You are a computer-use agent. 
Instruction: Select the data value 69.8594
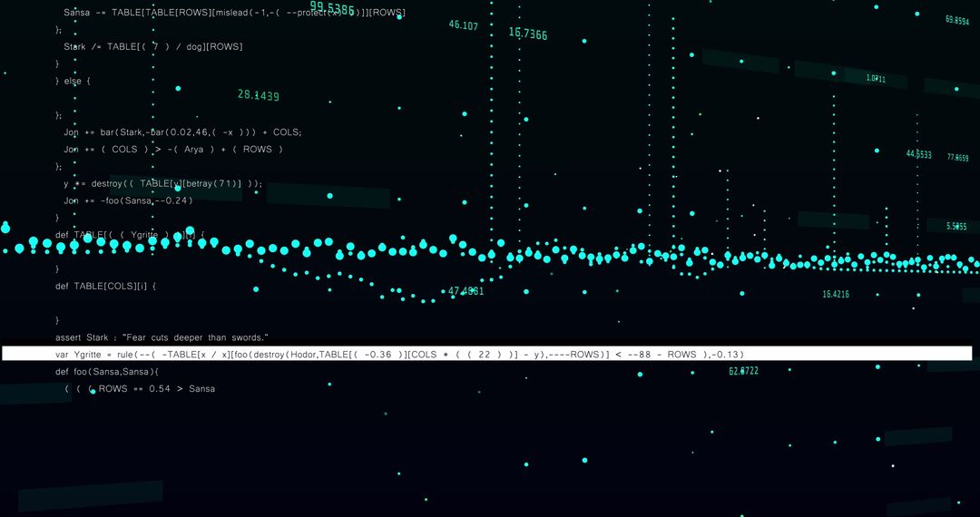[x=957, y=20]
